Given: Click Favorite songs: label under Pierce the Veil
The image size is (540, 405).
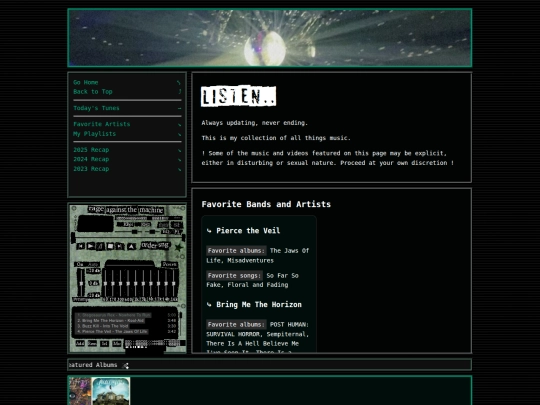Looking at the screenshot, I should click(x=234, y=276).
